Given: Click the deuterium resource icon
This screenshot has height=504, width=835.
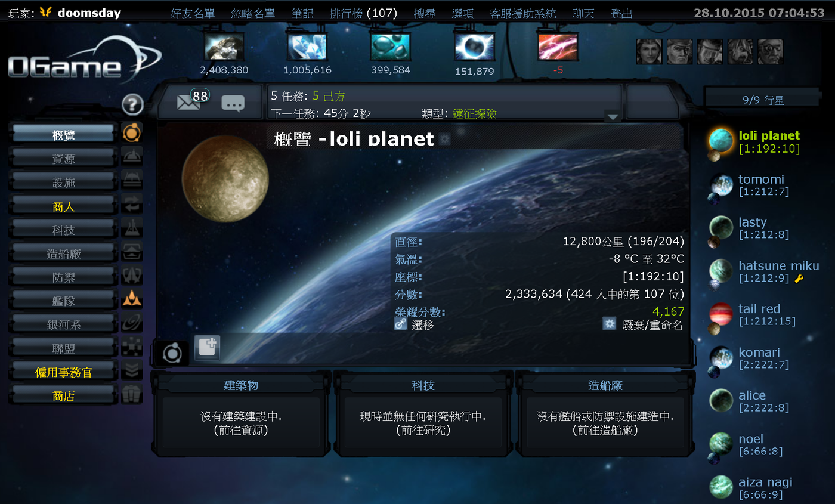Looking at the screenshot, I should point(391,47).
